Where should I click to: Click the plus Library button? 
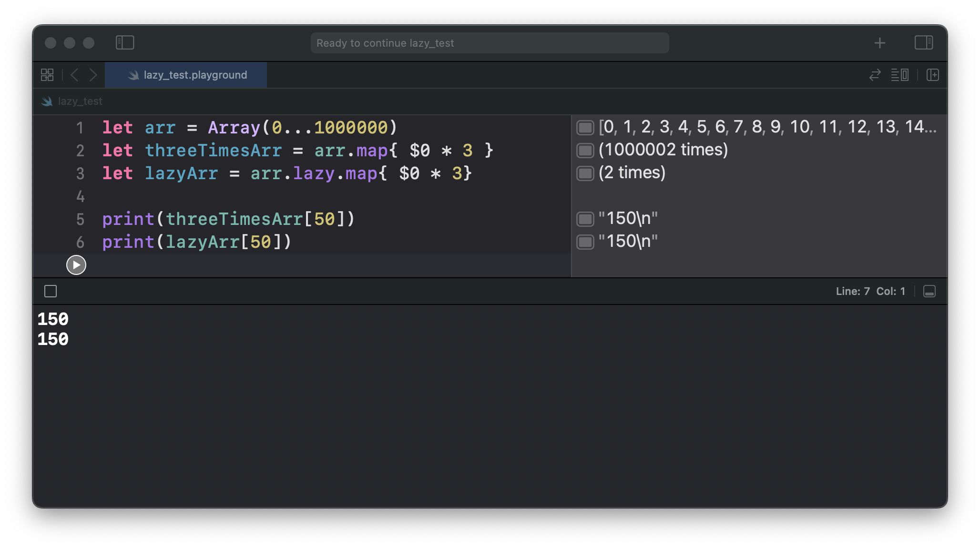pyautogui.click(x=879, y=43)
